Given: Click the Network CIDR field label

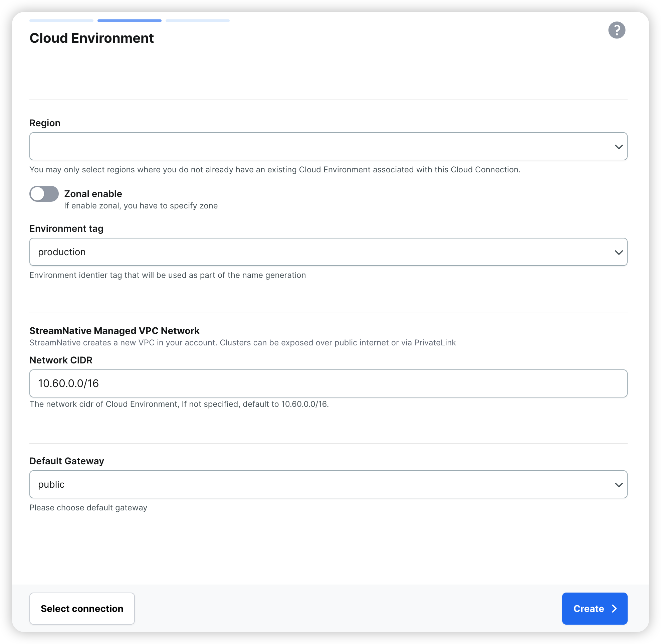Looking at the screenshot, I should (61, 360).
